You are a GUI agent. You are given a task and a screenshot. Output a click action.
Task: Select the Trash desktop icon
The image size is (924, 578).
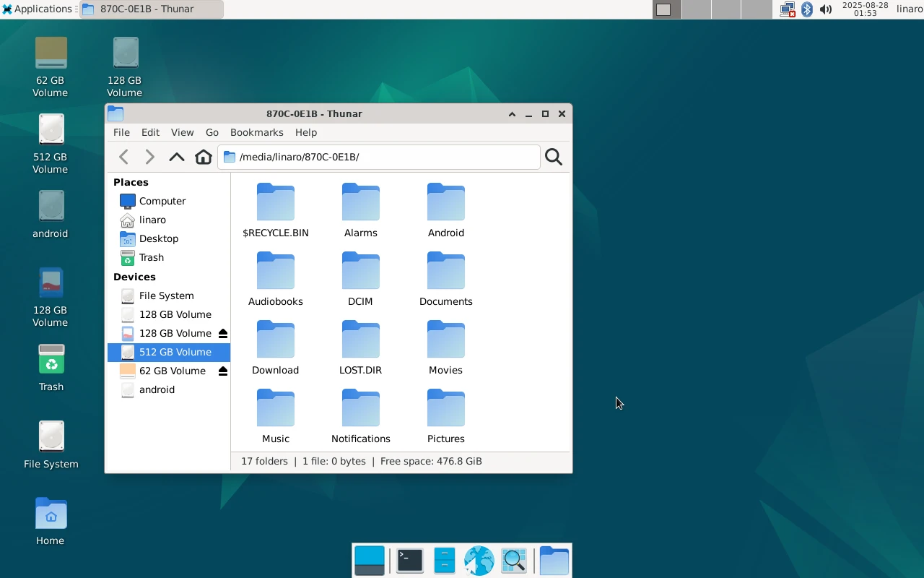51,368
